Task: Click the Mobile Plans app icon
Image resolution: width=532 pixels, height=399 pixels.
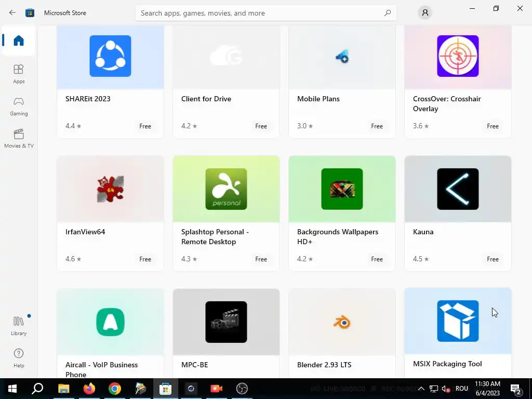Action: [x=342, y=56]
